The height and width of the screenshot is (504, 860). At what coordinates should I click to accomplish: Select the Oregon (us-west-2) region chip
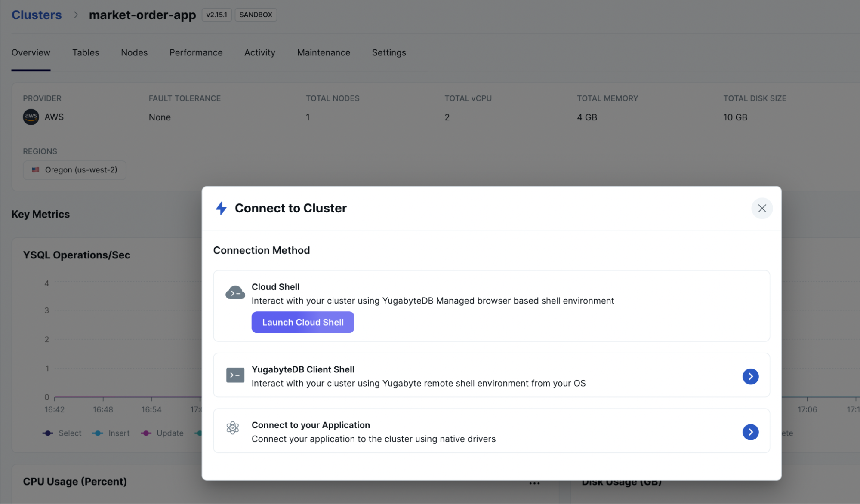(74, 169)
